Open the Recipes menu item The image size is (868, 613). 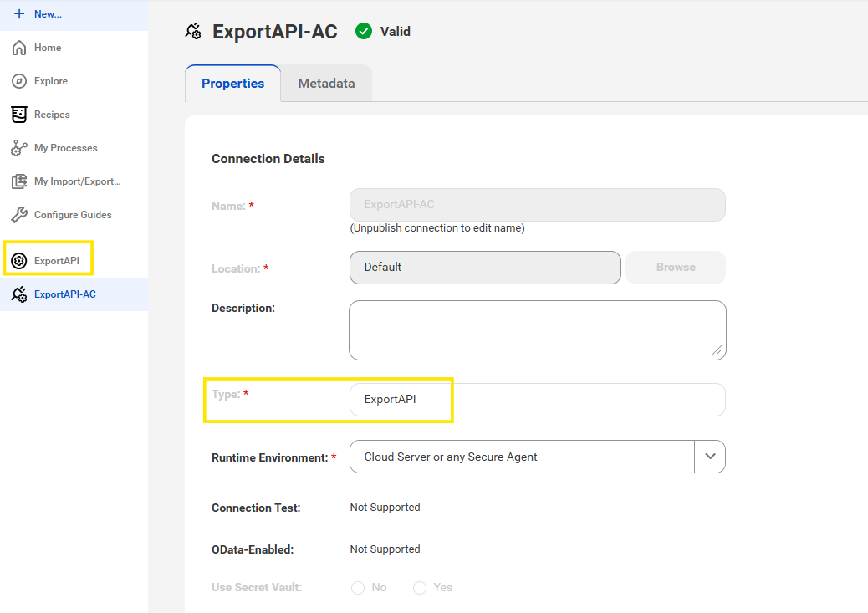tap(74, 115)
